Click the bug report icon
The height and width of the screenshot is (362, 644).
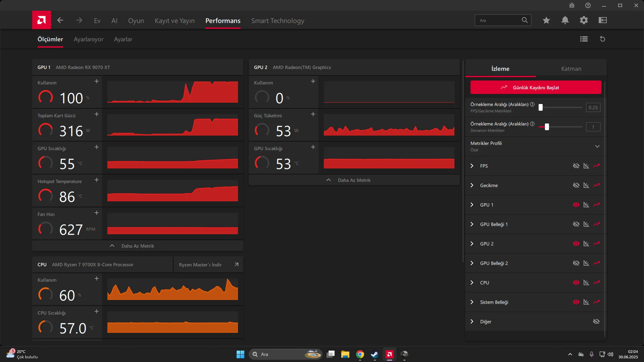click(572, 5)
